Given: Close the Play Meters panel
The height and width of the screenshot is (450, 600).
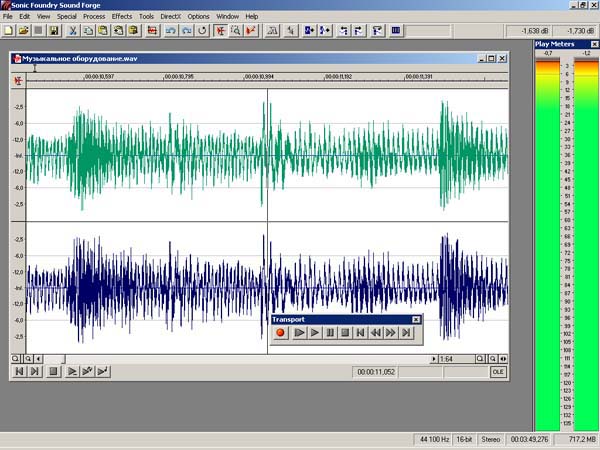Looking at the screenshot, I should point(594,44).
